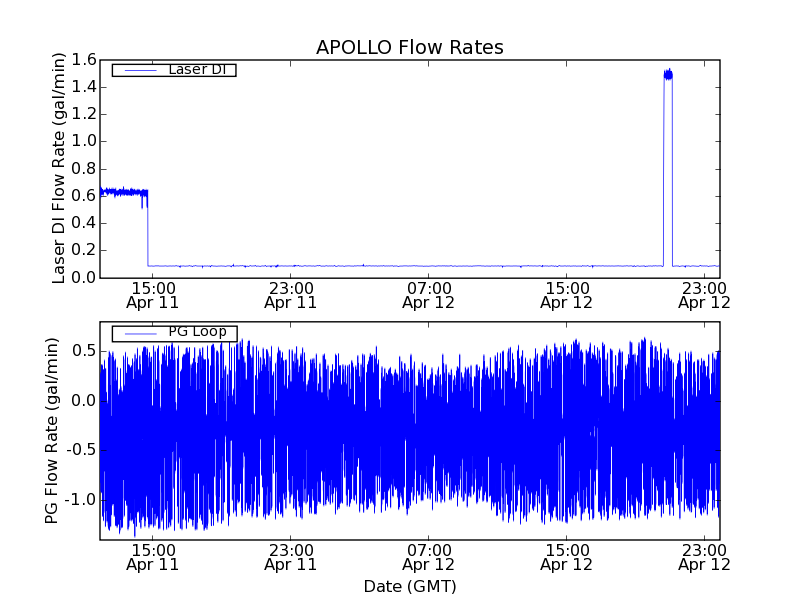Click the 0.8 tick on the Laser DI axis
Image resolution: width=800 pixels, height=600 pixels.
84,168
